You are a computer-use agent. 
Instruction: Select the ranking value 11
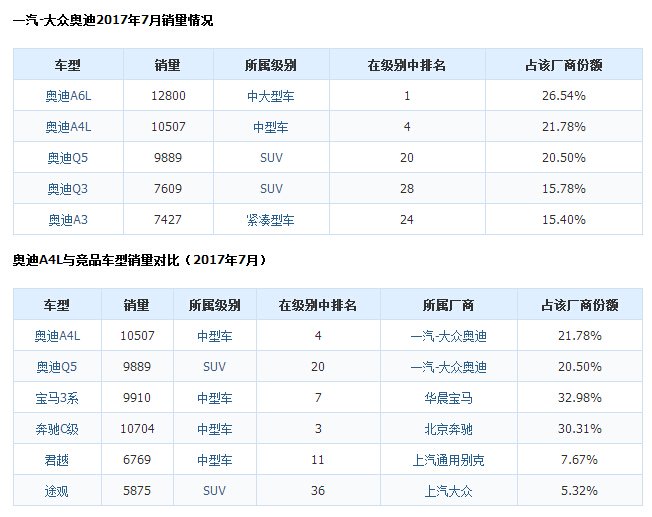coord(318,460)
